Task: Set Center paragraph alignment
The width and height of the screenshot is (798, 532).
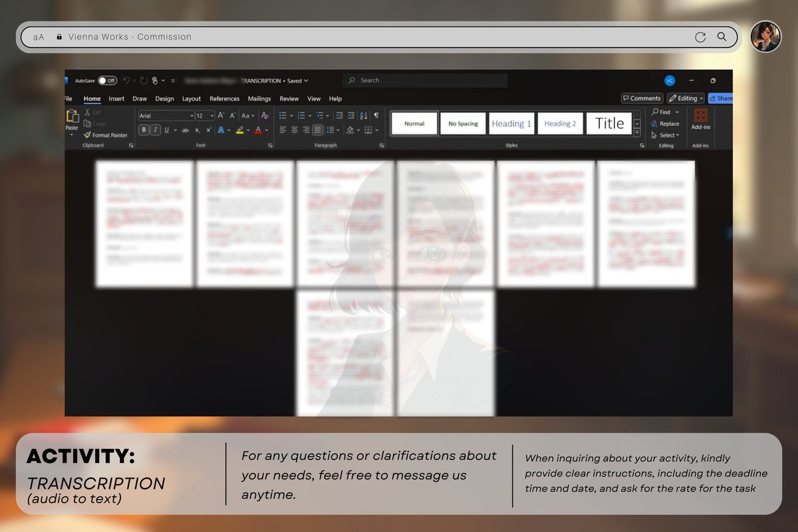Action: pyautogui.click(x=295, y=130)
